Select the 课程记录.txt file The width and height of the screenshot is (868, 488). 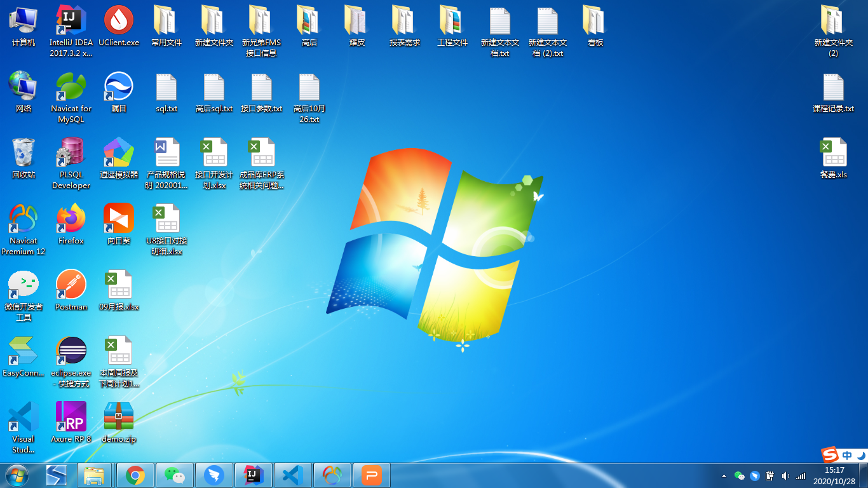click(x=833, y=93)
